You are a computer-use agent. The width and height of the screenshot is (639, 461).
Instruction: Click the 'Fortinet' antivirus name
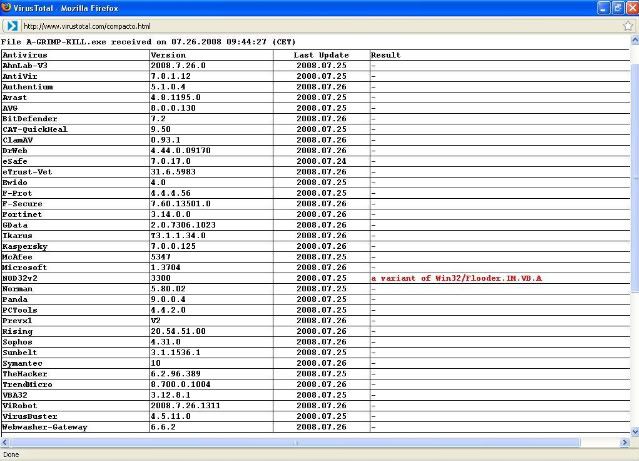22,214
